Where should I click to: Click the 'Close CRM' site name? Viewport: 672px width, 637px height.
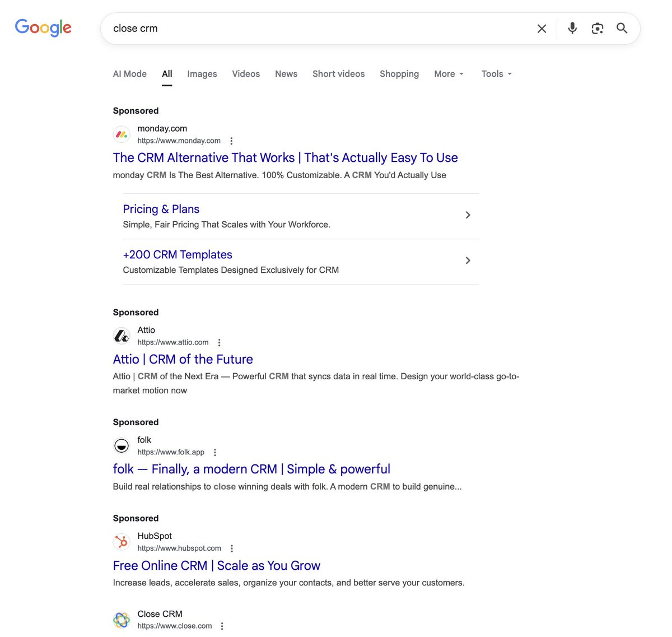tap(160, 614)
